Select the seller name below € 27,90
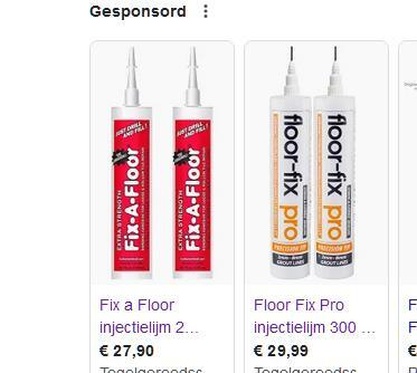The width and height of the screenshot is (417, 373). [151, 369]
